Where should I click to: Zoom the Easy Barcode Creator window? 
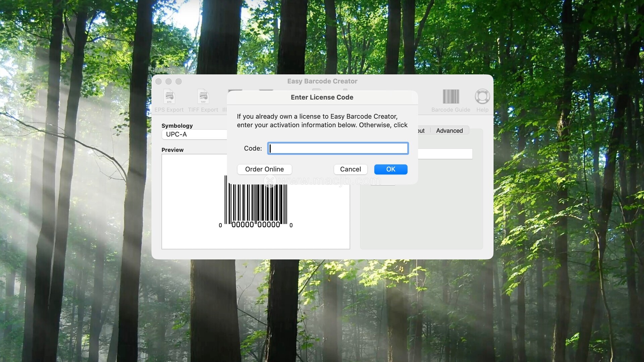(179, 81)
